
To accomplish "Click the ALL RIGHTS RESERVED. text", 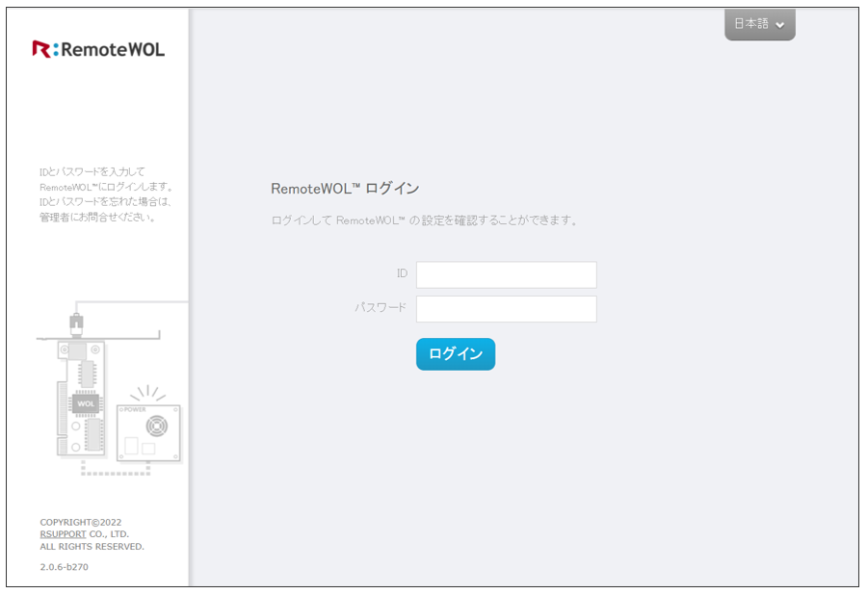I will pyautogui.click(x=92, y=547).
